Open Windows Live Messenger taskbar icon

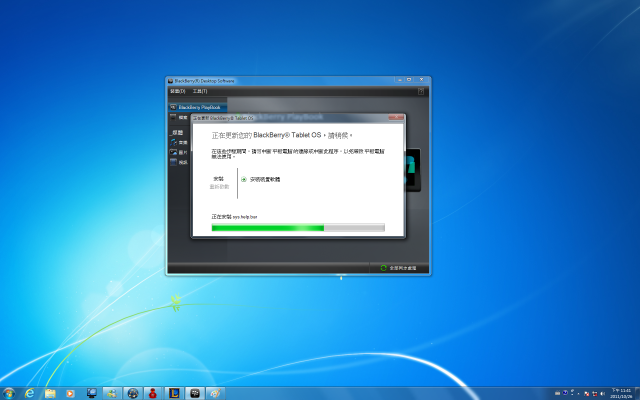click(112, 393)
